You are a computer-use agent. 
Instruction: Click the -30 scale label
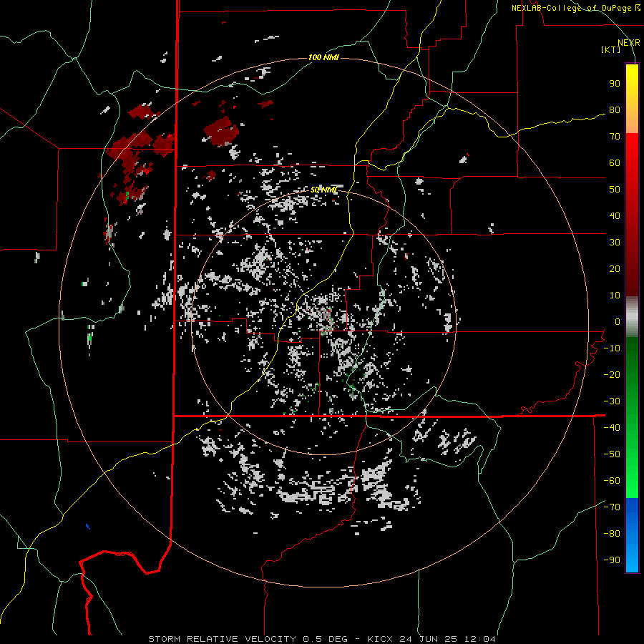pos(612,401)
